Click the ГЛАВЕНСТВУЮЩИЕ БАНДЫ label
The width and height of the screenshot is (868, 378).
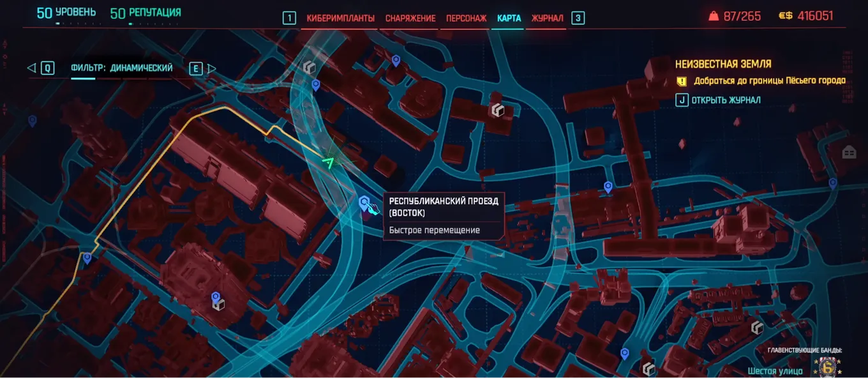click(805, 350)
